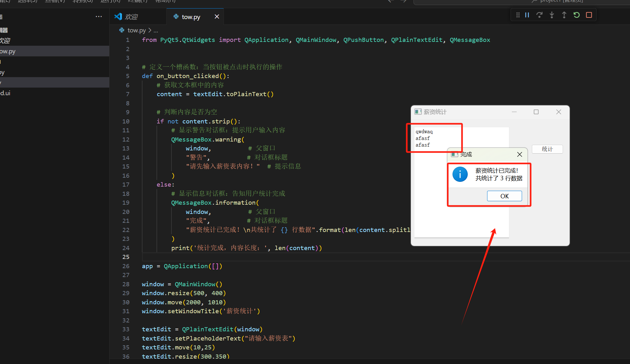Click the else: keyword on line 17
Screen dimensions: 630x364
click(165, 184)
